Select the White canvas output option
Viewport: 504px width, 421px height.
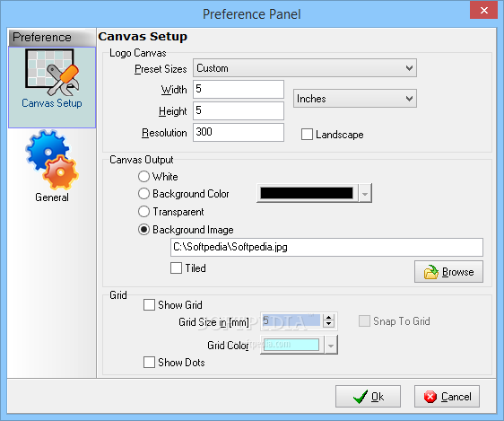(143, 176)
